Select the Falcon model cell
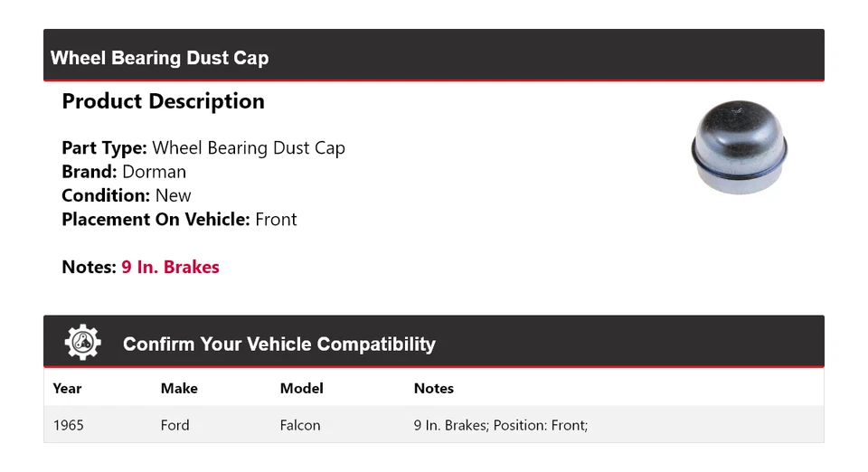Image resolution: width=868 pixels, height=472 pixels. click(300, 425)
